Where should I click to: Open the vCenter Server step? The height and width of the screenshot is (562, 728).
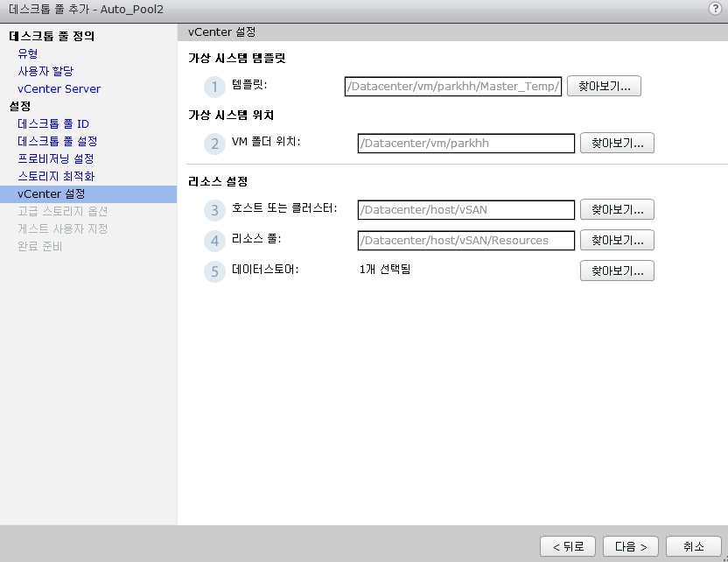coord(59,88)
